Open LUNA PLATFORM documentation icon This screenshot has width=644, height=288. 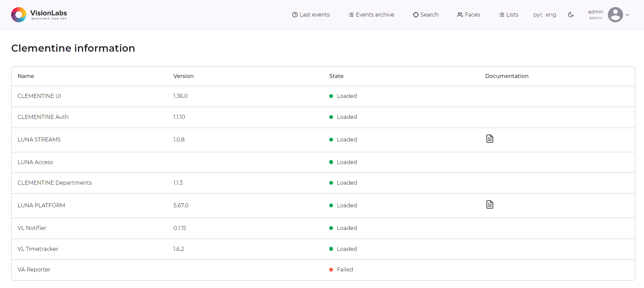point(489,205)
